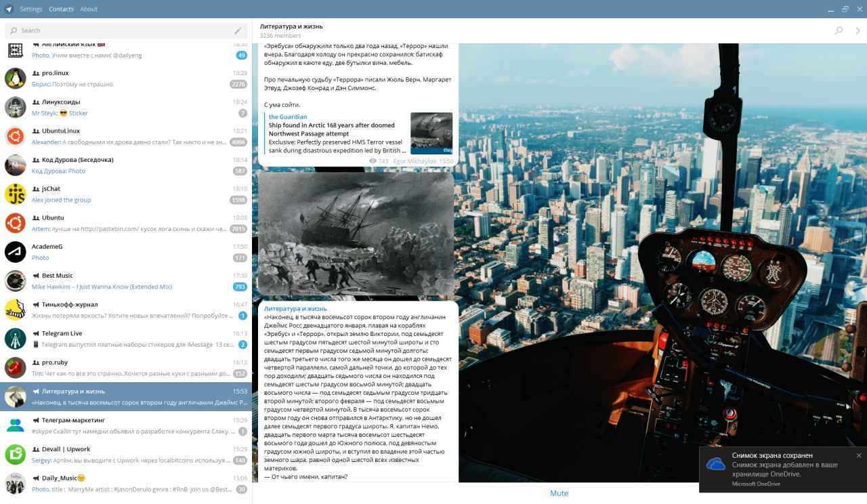The image size is (867, 504).
Task: Click the chat title Литература и жизнь header
Action: tap(291, 26)
